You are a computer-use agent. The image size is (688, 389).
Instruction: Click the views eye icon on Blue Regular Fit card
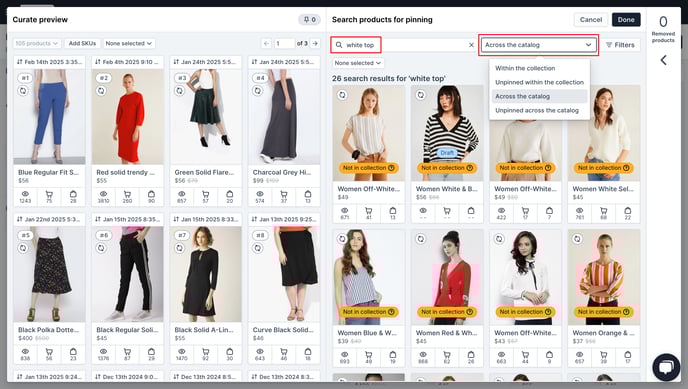(x=25, y=194)
